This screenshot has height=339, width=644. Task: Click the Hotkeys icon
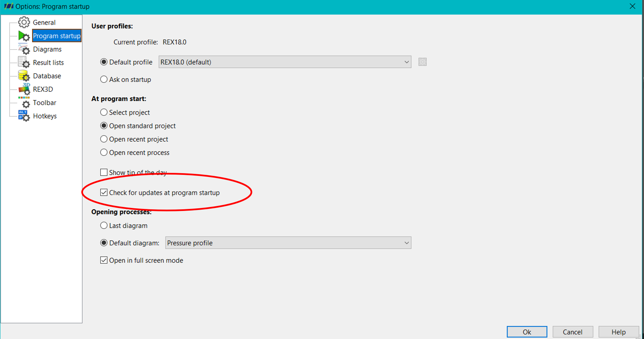24,116
